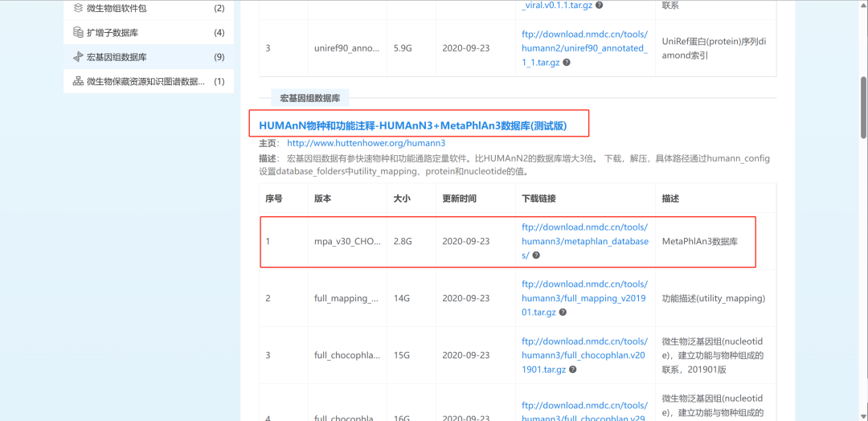
Task: Open the HUMAnN3+MetaPhlAn3数据库(测试版) title link
Action: tap(413, 126)
